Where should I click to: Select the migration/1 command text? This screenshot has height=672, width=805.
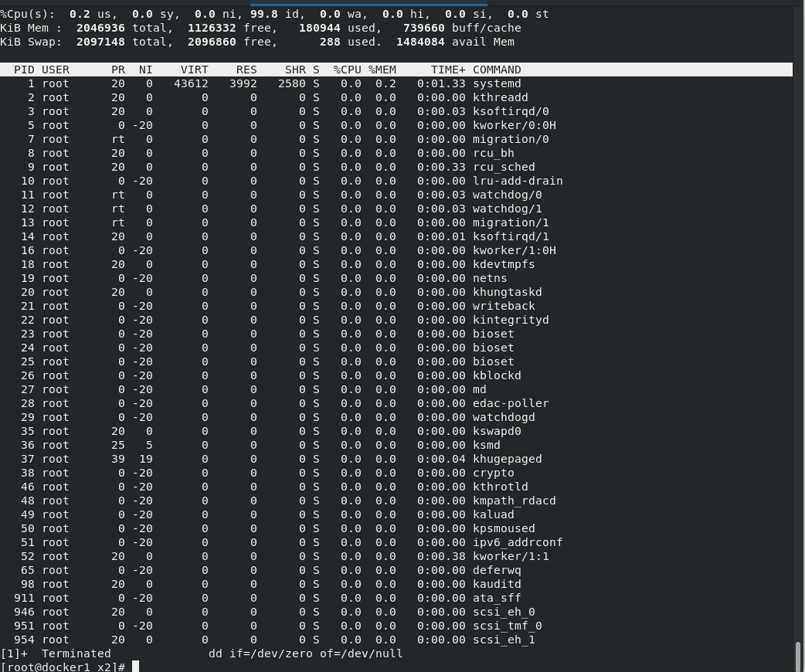(x=511, y=222)
